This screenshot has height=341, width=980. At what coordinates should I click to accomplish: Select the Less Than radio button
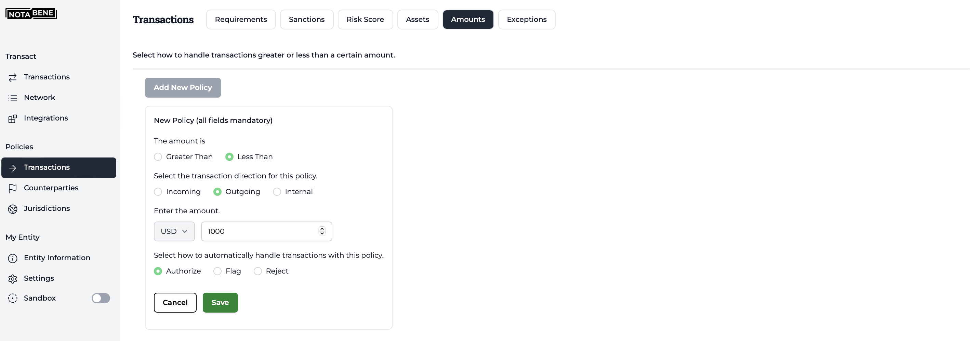click(x=229, y=157)
